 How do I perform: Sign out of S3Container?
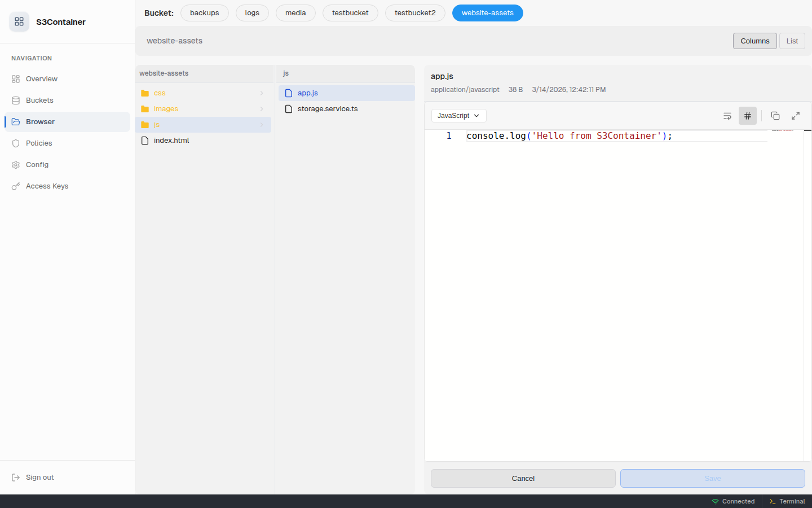pyautogui.click(x=39, y=477)
